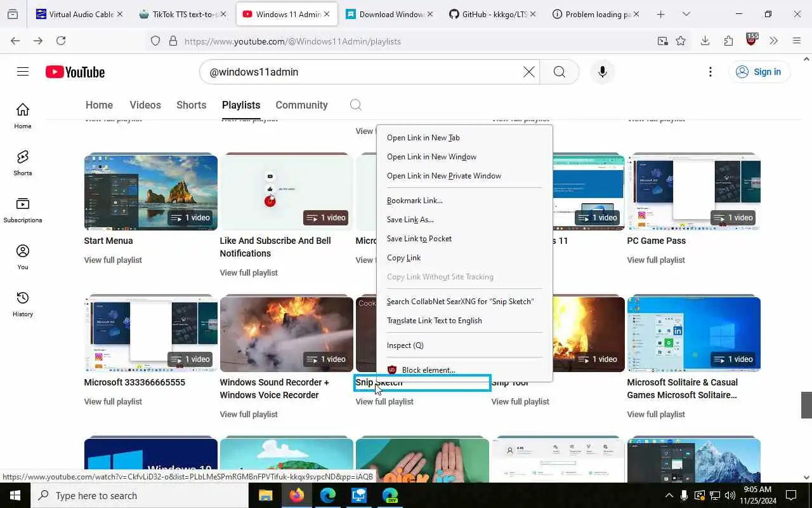Reload the page
The image size is (812, 508).
click(x=61, y=41)
